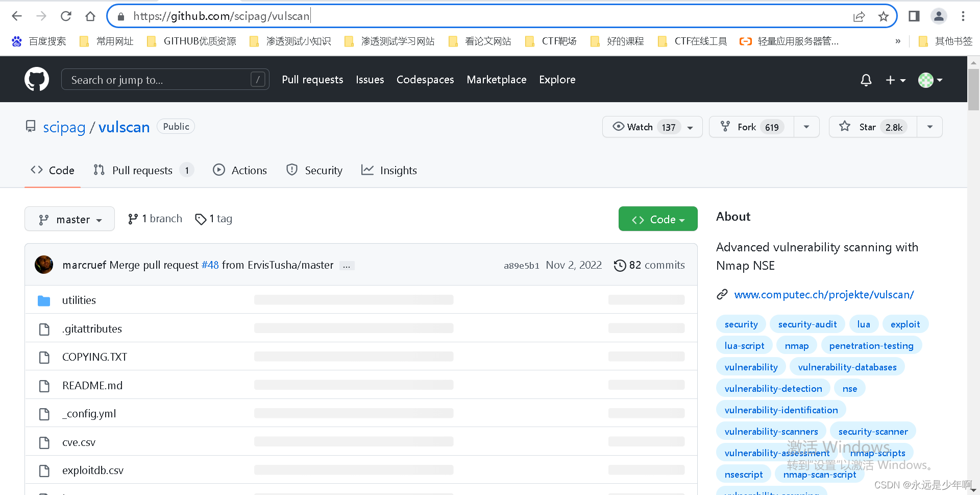This screenshot has width=980, height=495.
Task: Open the utilities folder
Action: (x=79, y=300)
